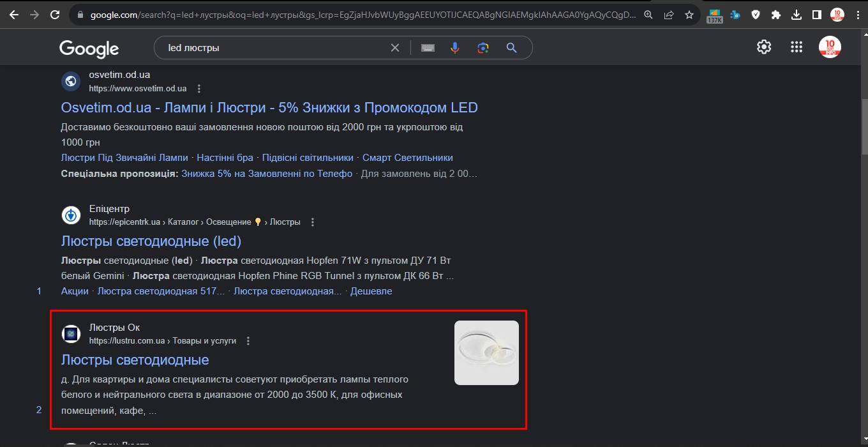Image resolution: width=868 pixels, height=447 pixels.
Task: Open the 'Люстри Під Звичайні Лампи' sitelink
Action: click(x=124, y=158)
